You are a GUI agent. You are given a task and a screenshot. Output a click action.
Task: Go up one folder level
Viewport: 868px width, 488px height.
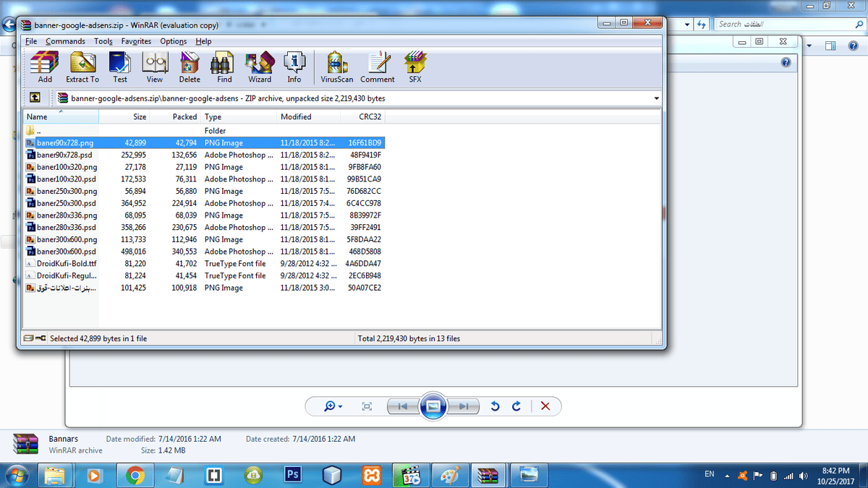tap(35, 98)
